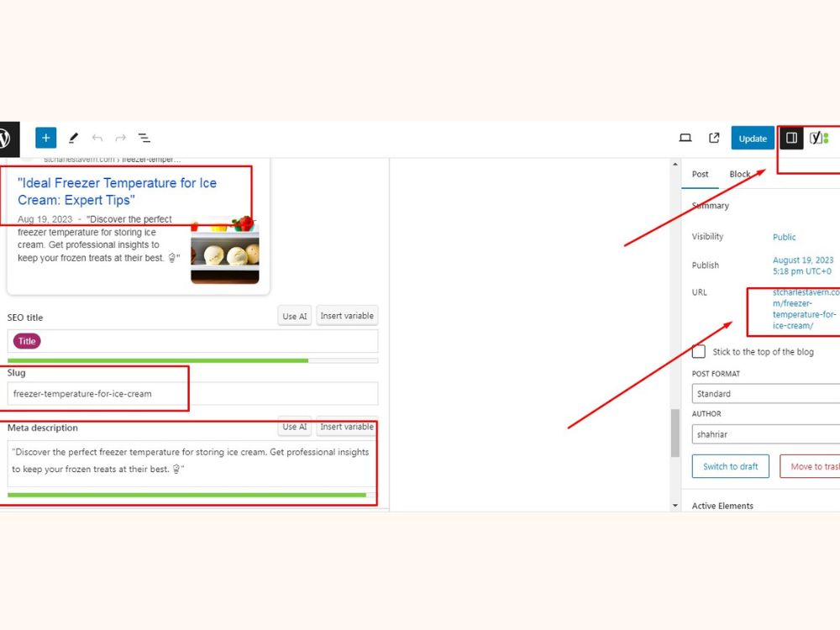
Task: Click the editor vertical scrollbar thumb
Action: [675, 433]
